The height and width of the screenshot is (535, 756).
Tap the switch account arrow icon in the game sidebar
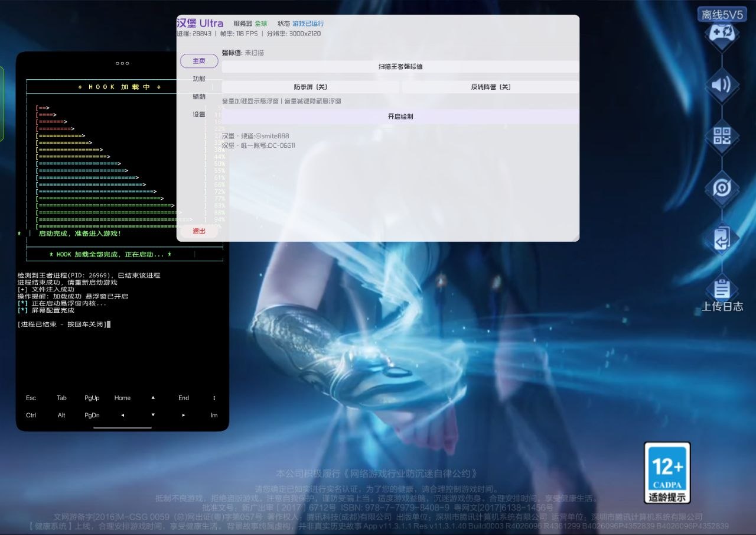click(722, 239)
